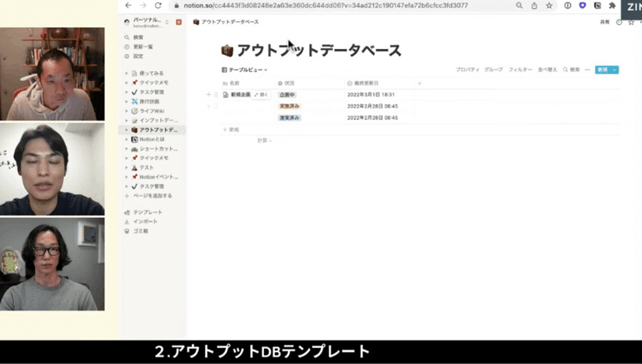642x364 pixels.
Task: Open the dropdown arrow on the blue 新規 button
Action: (615, 70)
